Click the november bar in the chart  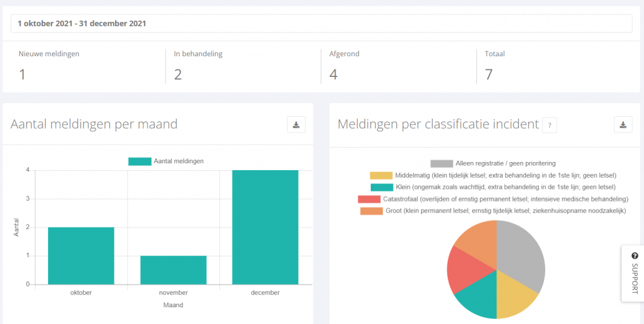coord(173,270)
